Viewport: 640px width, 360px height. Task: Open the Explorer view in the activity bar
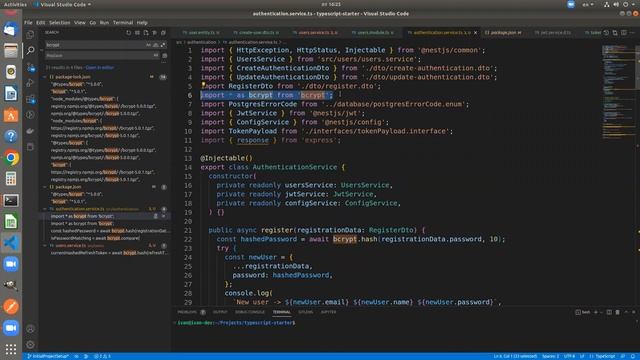[x=30, y=35]
